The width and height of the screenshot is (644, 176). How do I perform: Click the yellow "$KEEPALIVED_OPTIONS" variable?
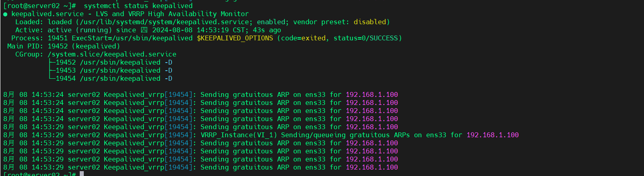pos(235,38)
